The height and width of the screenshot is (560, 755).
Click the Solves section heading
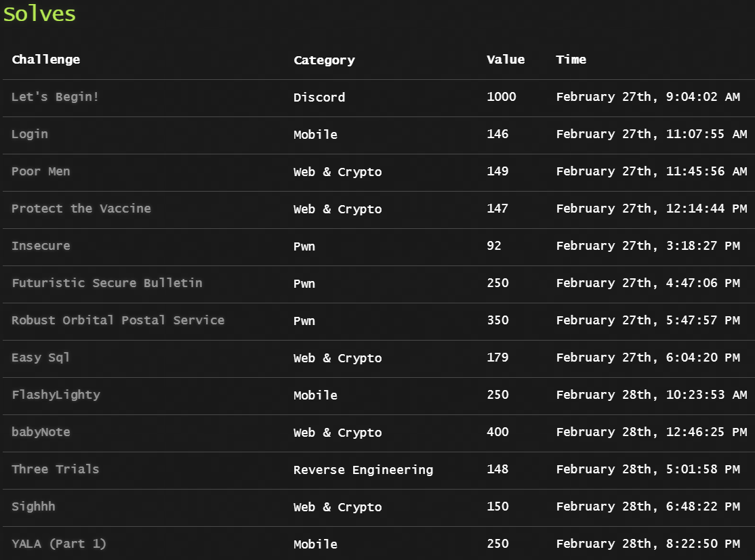39,14
